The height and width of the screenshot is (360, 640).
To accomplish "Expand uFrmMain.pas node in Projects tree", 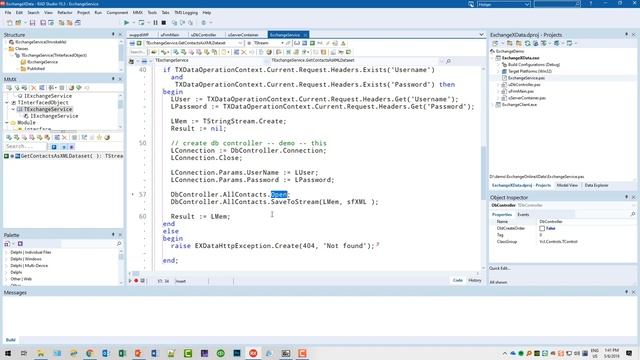I will tap(498, 91).
